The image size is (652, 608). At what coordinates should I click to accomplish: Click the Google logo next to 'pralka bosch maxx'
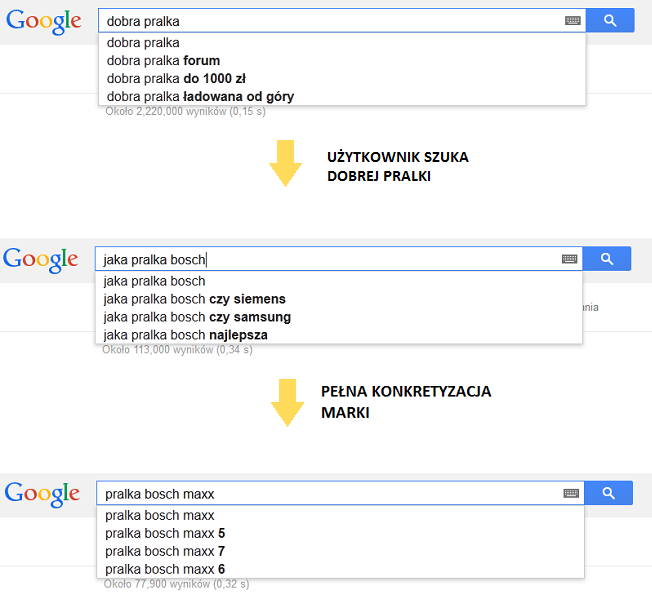(x=42, y=494)
